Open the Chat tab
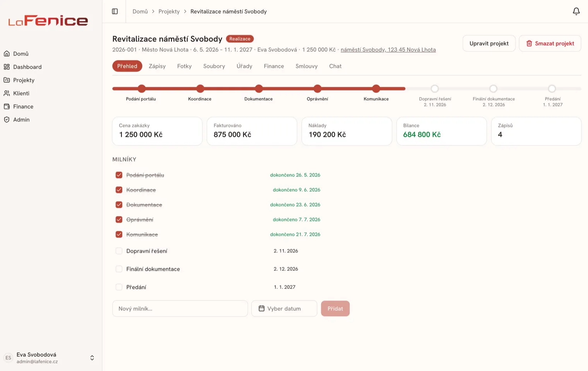588x371 pixels. [335, 66]
